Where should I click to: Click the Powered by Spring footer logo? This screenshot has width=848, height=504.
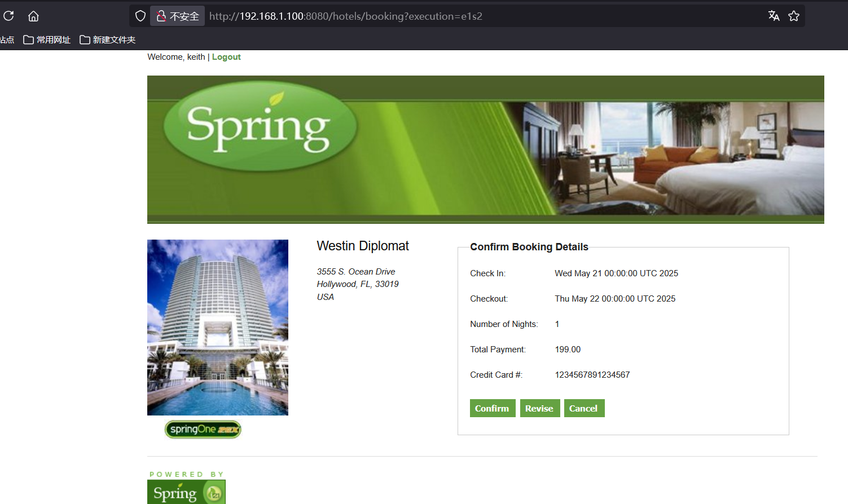186,490
